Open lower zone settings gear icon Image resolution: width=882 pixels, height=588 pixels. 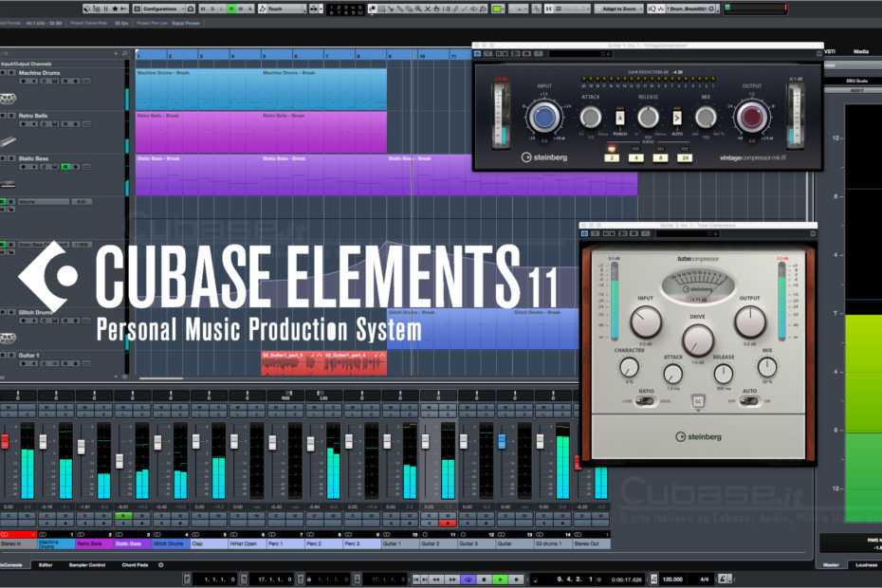(x=161, y=565)
